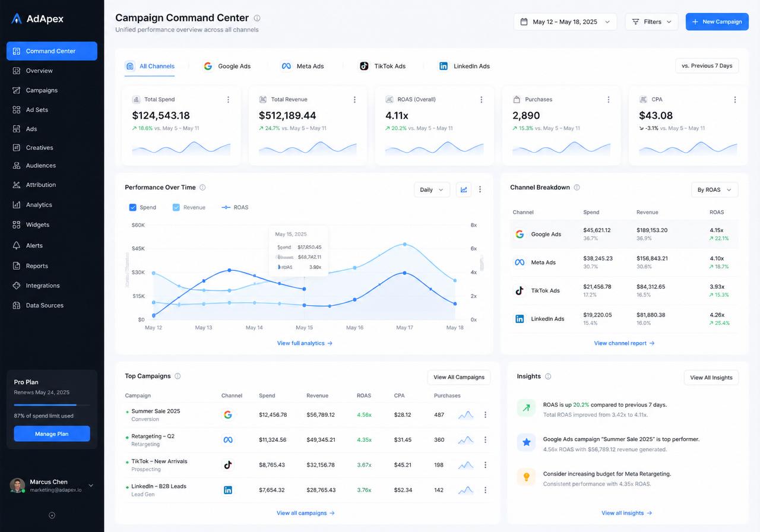Screen dimensions: 760x532
Task: Click the circular icon below the user profile
Action: 52,515
